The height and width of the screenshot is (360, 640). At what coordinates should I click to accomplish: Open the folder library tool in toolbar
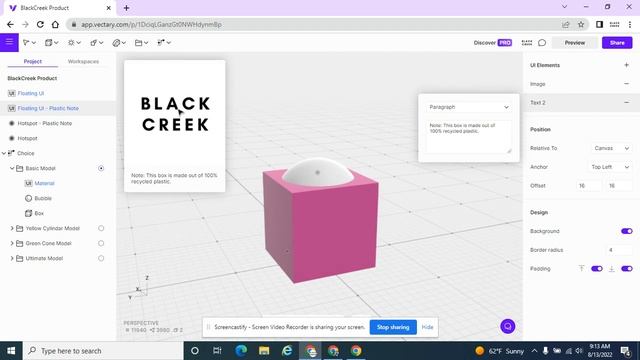point(141,42)
